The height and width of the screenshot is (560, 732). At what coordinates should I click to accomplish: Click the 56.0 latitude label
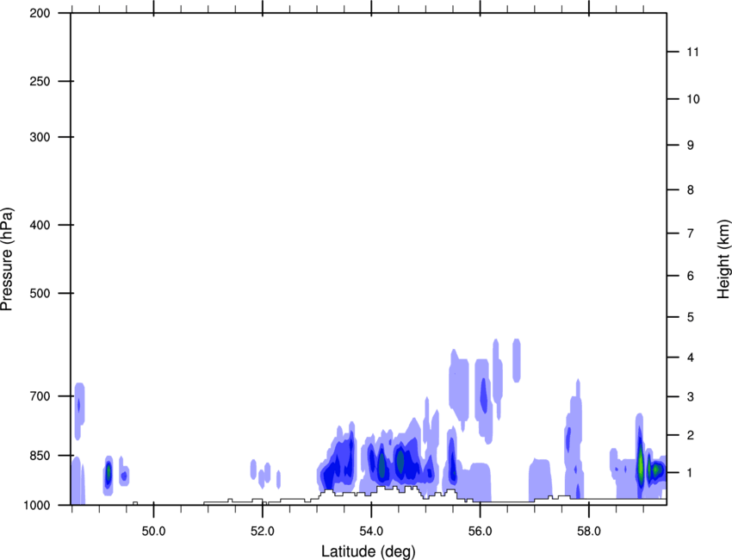pos(480,532)
